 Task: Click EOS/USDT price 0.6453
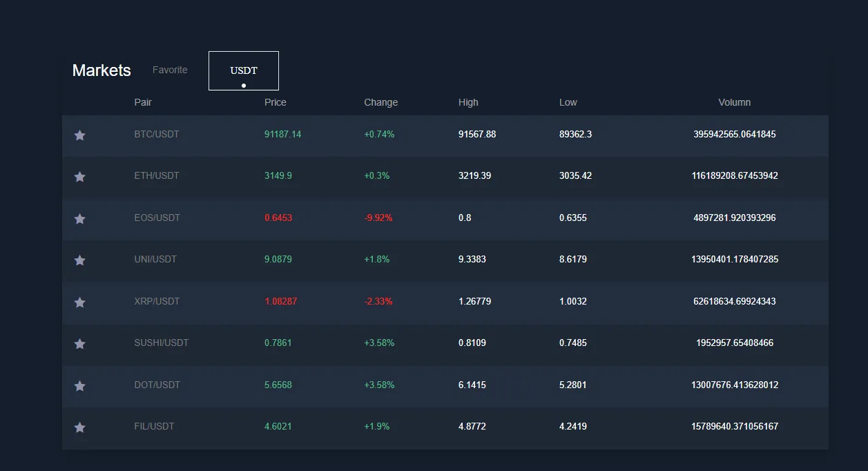pos(278,218)
